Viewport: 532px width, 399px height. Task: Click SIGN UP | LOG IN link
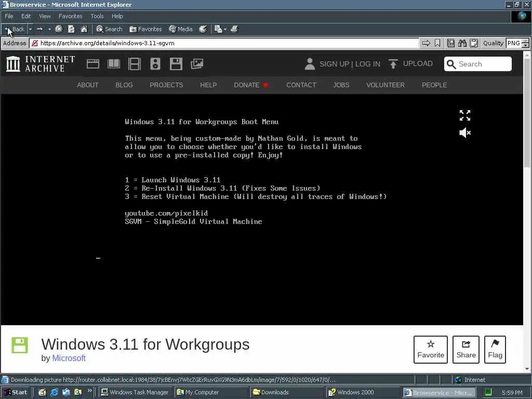[350, 64]
